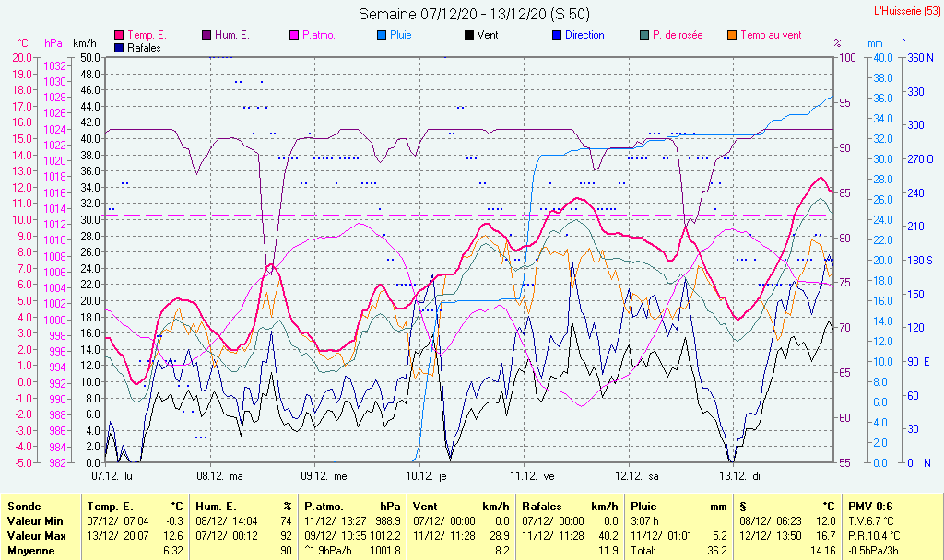Click the 'Valeur Min' row label
This screenshot has width=944, height=560.
click(35, 521)
